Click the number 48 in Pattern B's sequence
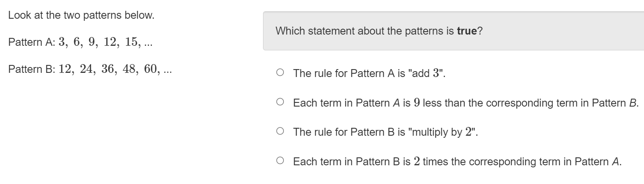The height and width of the screenshot is (184, 644). (129, 69)
